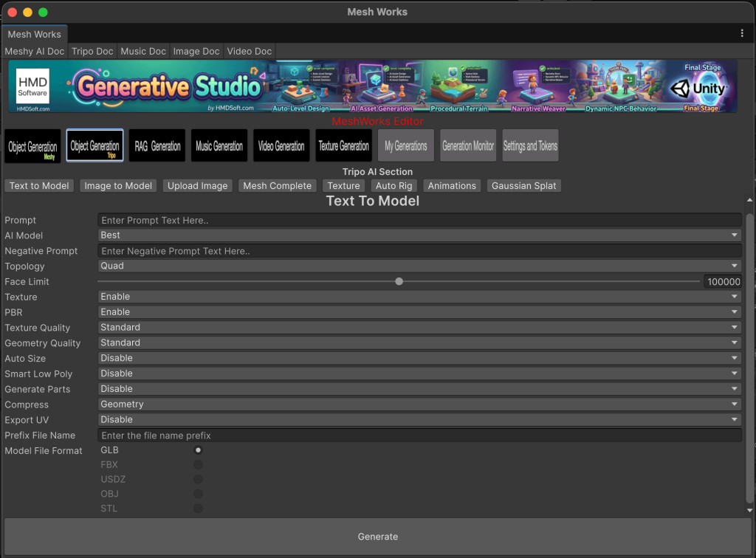Click the Generate button

coord(378,537)
